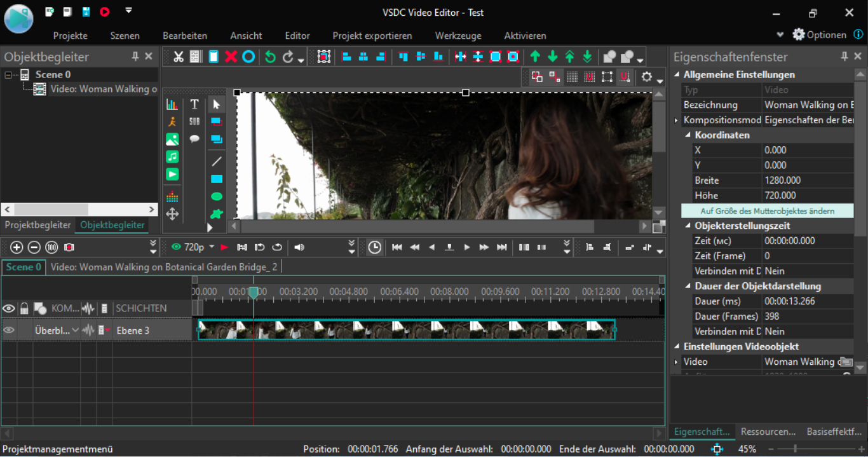The width and height of the screenshot is (868, 457).
Task: Click the add audio music note icon
Action: tap(172, 156)
